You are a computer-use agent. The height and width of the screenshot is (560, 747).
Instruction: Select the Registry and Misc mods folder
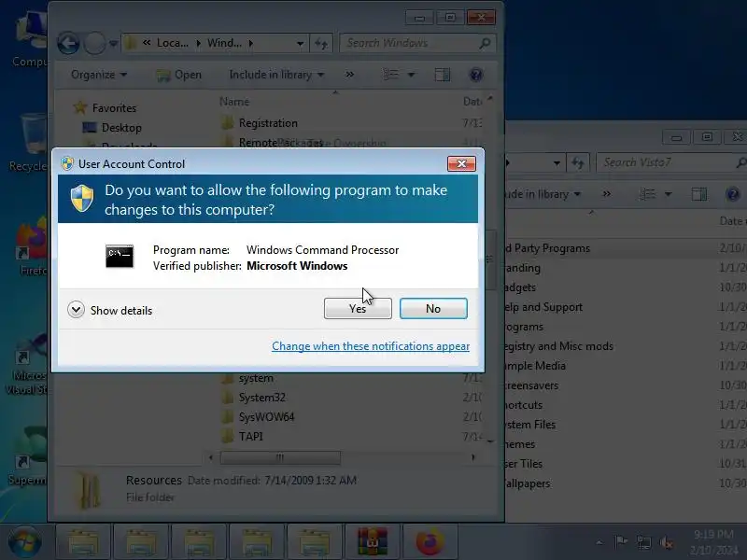[x=559, y=346]
